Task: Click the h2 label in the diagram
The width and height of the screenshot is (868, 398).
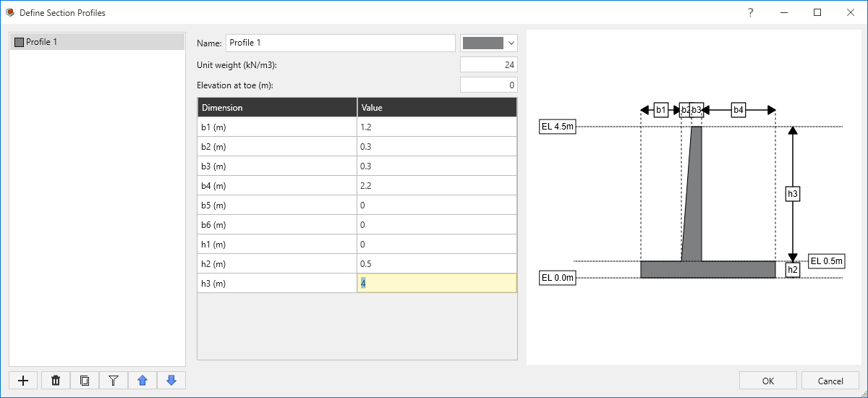Action: click(793, 270)
